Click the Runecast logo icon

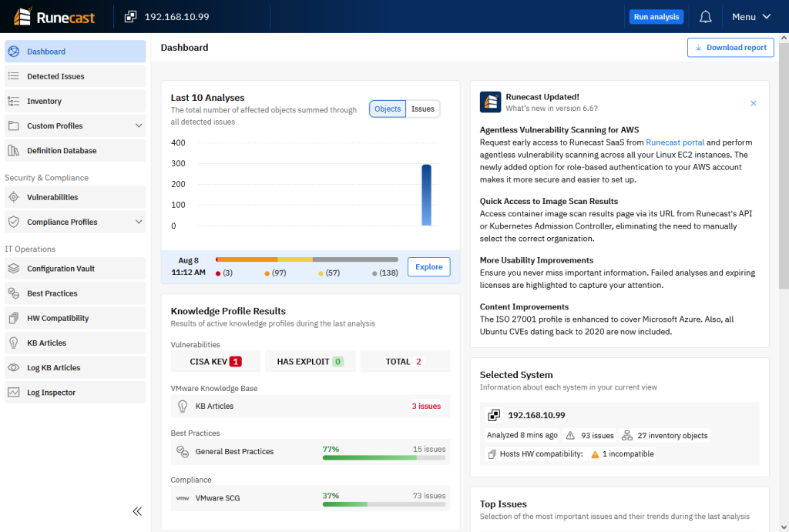(22, 16)
